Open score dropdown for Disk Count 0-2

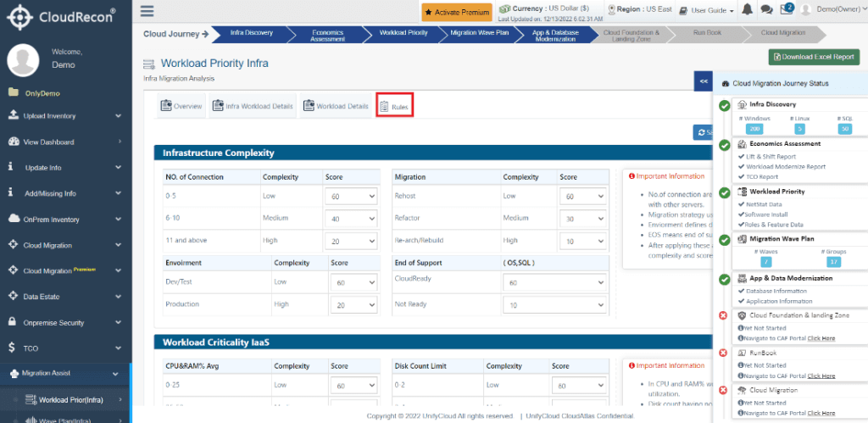tap(580, 386)
